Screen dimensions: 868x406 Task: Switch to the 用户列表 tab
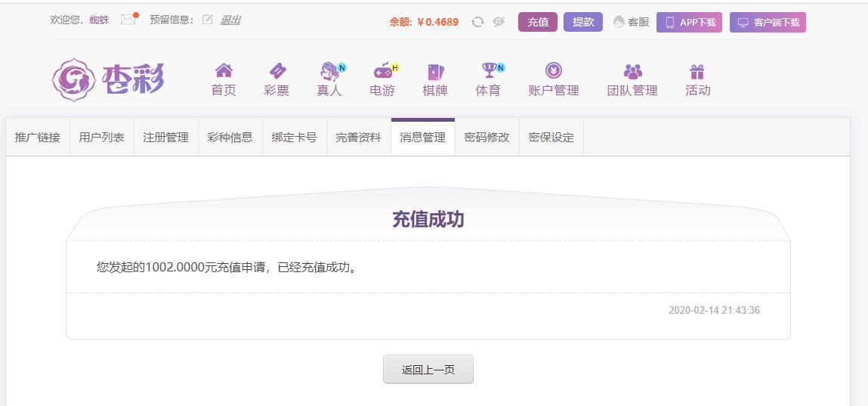[102, 138]
